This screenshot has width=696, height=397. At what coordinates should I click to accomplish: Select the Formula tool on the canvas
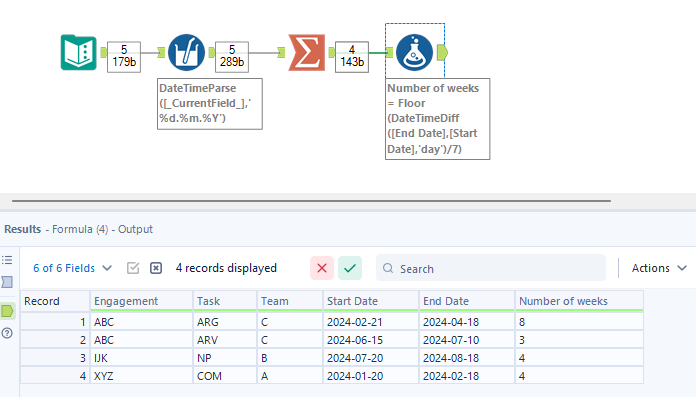point(414,52)
